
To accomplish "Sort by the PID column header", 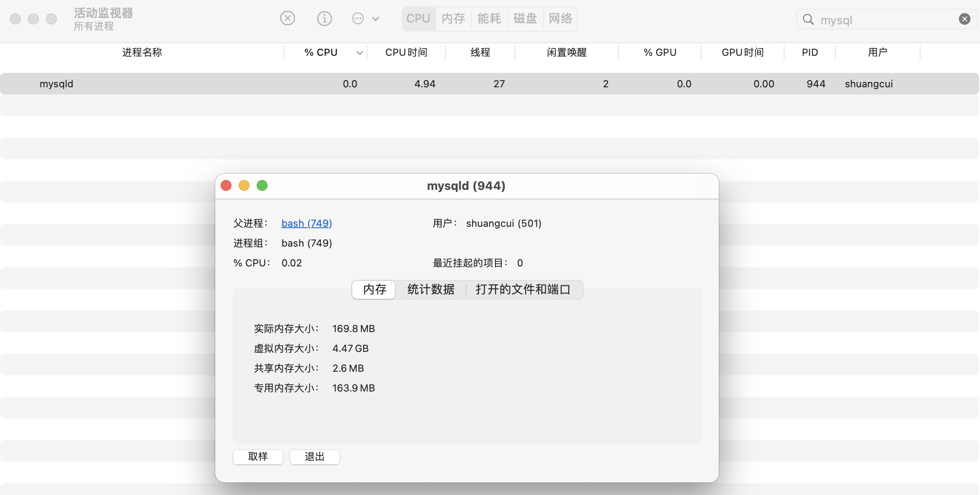I will tap(809, 52).
